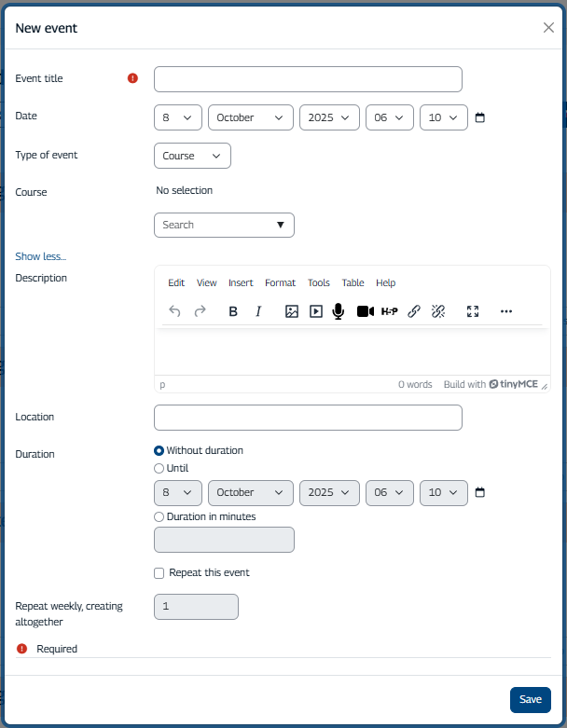Open calendar picker next to Date

[x=480, y=118]
